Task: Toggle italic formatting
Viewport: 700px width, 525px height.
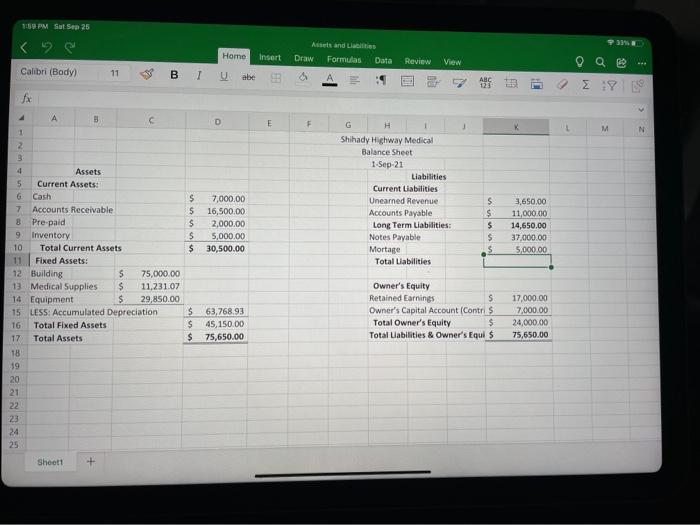Action: click(199, 75)
